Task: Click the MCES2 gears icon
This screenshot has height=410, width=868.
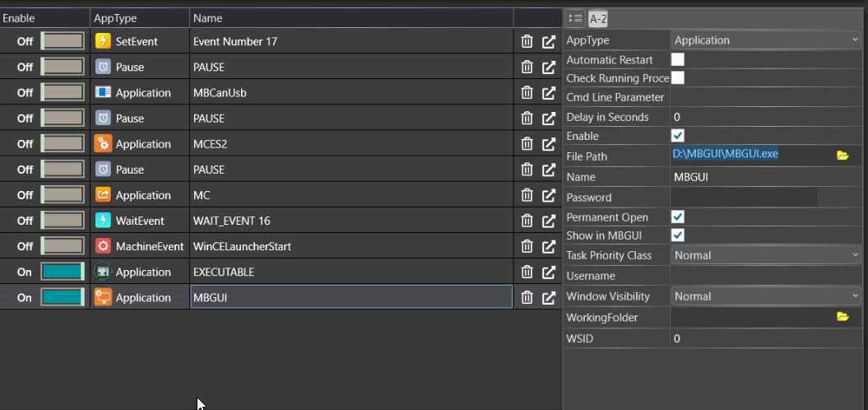Action: tap(103, 144)
